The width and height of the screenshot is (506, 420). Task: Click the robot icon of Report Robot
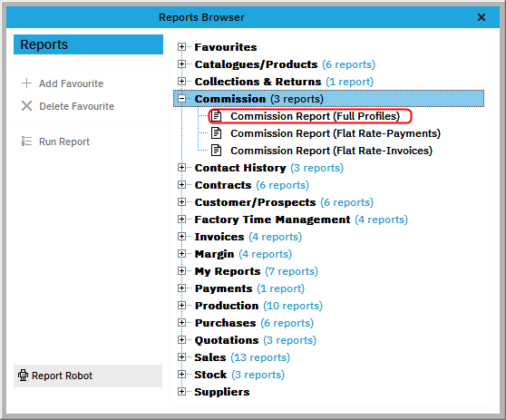click(24, 376)
